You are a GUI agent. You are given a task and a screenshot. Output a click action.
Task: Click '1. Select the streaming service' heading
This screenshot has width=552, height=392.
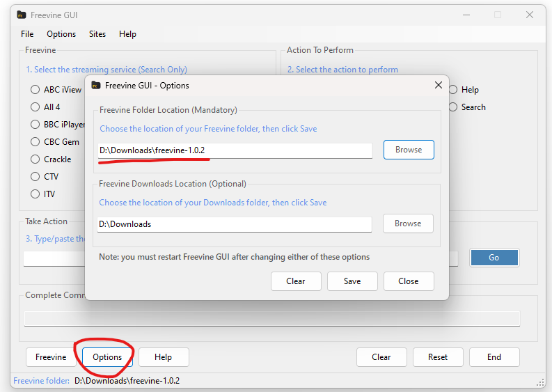107,70
